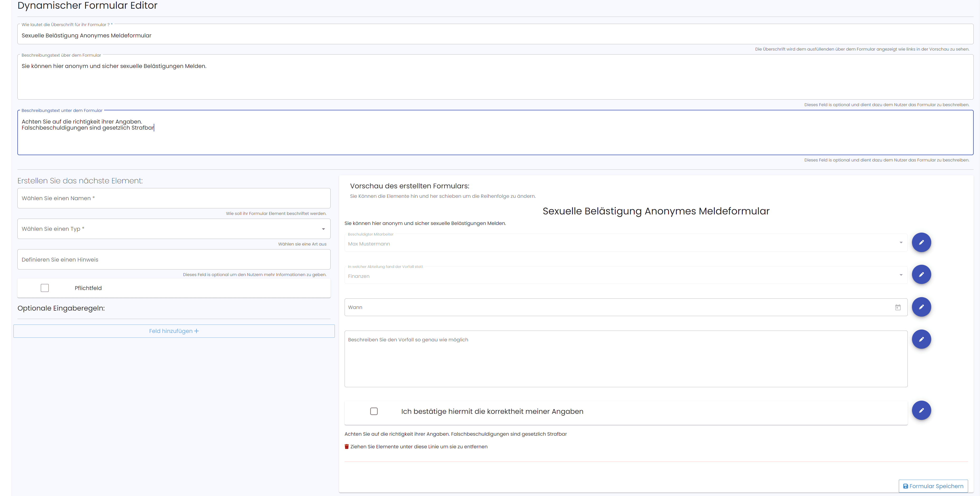Click the Pflichtfeld label text

pyautogui.click(x=88, y=288)
